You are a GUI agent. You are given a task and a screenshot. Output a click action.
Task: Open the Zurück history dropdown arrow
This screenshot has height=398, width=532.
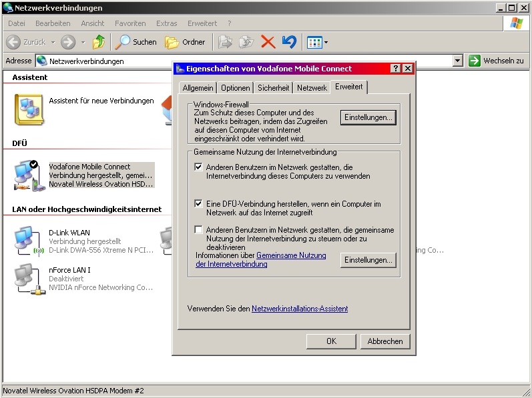click(53, 43)
